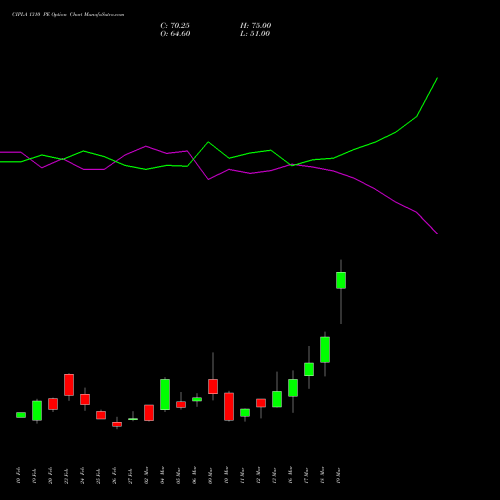Select the 04 Mar date label
500x500 pixels.
pos(162,476)
